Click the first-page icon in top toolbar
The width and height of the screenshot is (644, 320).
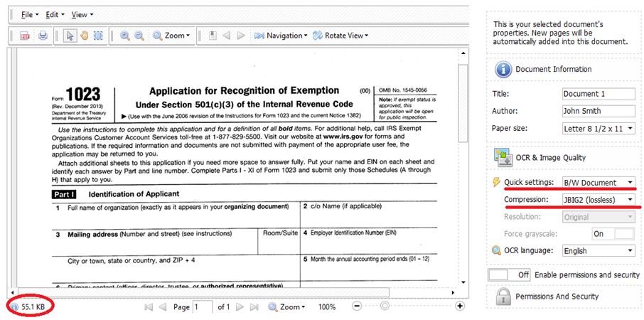point(213,36)
